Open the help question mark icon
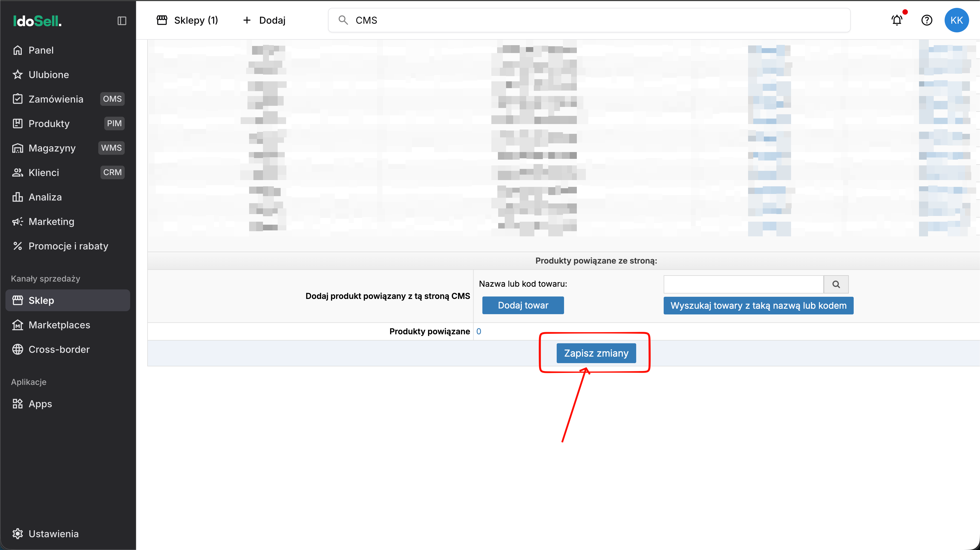 [927, 20]
